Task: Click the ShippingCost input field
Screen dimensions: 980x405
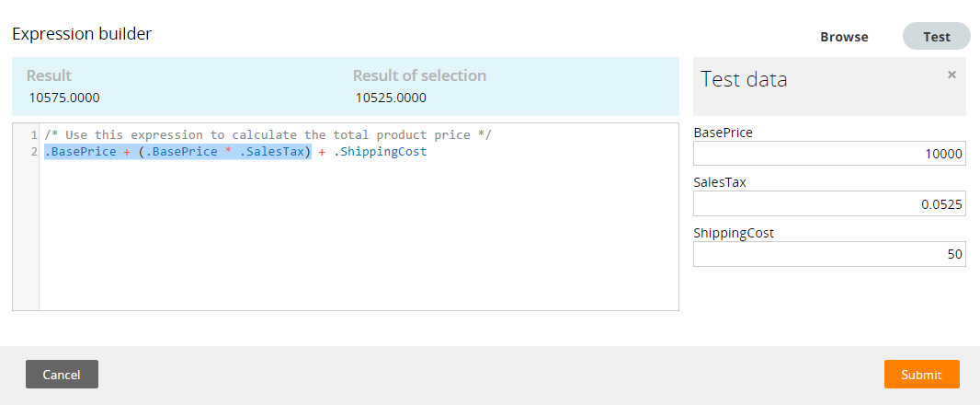Action: [829, 254]
